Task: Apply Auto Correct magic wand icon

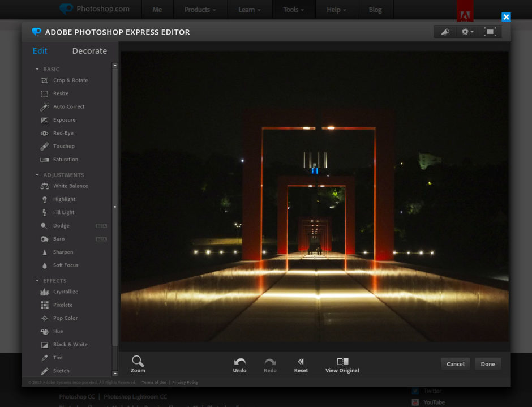Action: (45, 107)
